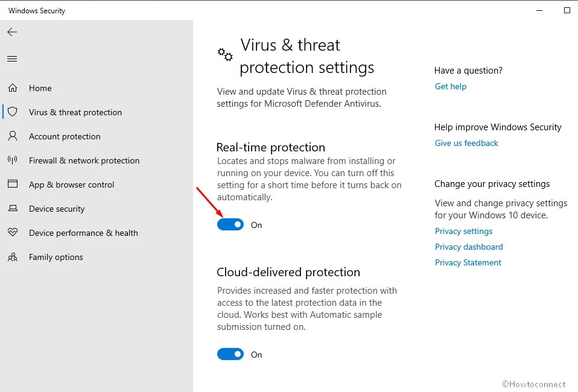Visit the Privacy dashboard
The image size is (578, 392).
pyautogui.click(x=469, y=247)
